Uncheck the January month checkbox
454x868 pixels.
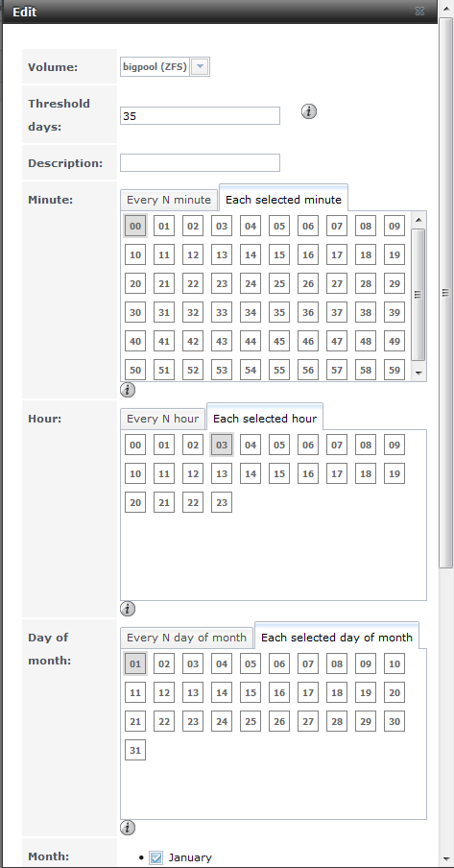click(x=156, y=857)
